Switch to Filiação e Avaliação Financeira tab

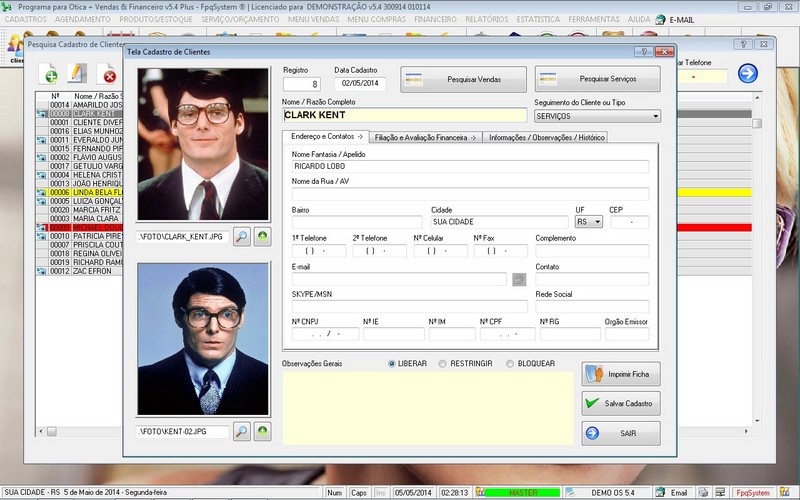tap(426, 137)
